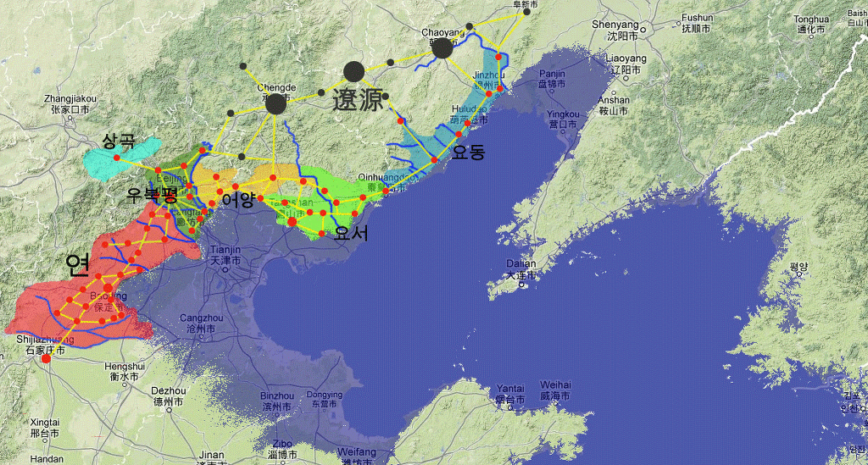868x465 pixels.
Task: Click the Handan city label
Action: 47,459
